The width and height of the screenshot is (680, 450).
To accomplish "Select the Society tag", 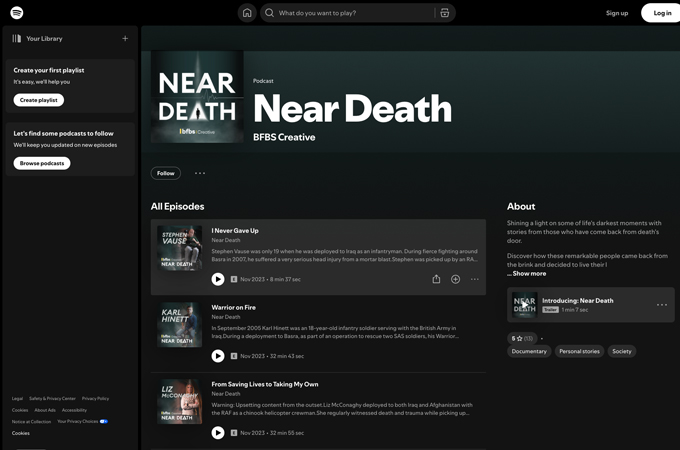I will tap(622, 351).
